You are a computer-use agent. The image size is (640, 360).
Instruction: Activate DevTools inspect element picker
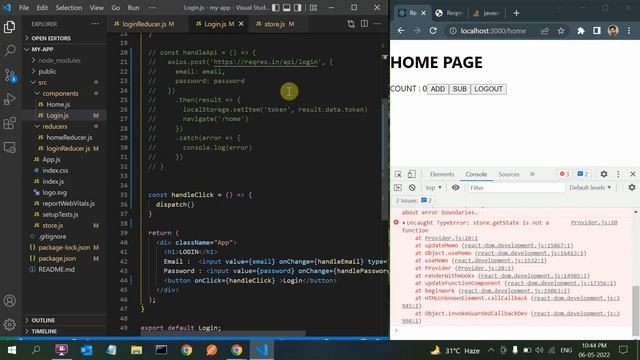398,174
